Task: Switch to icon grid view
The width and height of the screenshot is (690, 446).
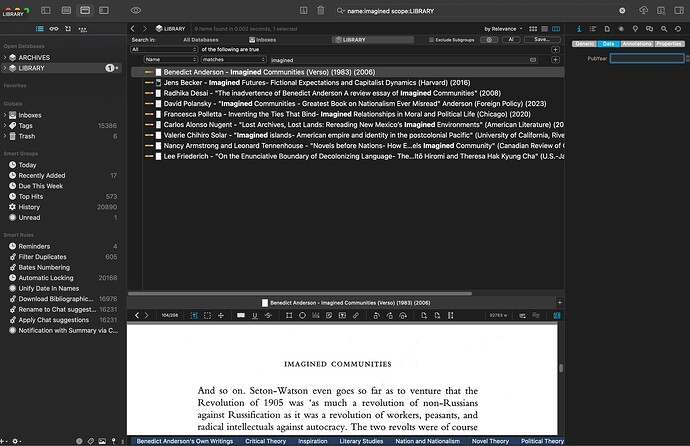Action: pos(533,29)
